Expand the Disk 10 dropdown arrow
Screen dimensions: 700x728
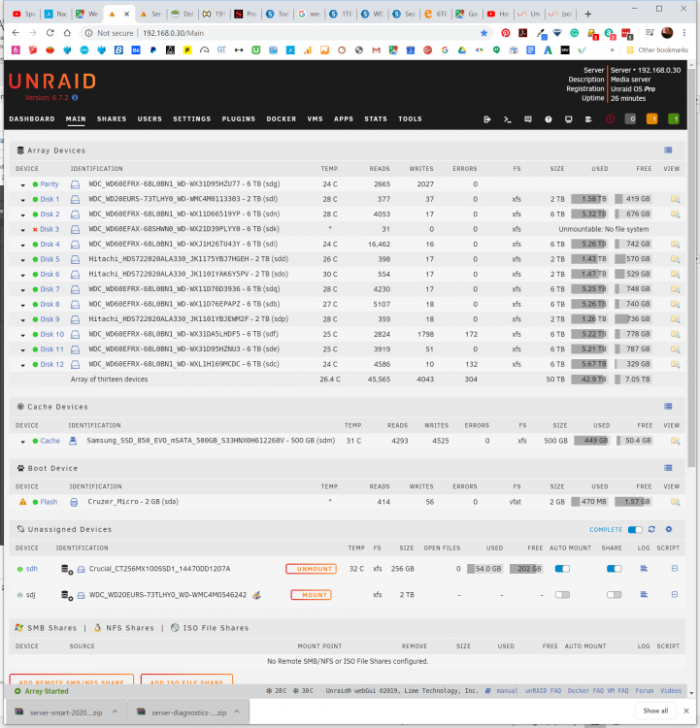tap(22, 335)
